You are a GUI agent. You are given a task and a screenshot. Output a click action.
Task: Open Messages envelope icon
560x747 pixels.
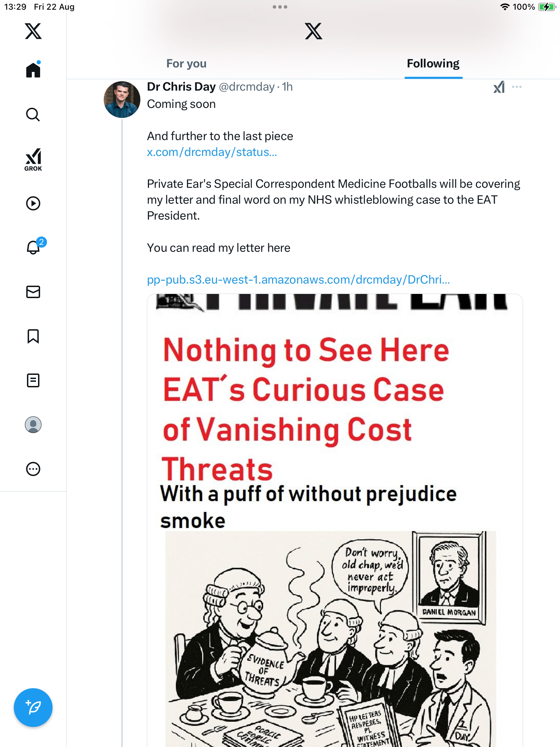[33, 292]
